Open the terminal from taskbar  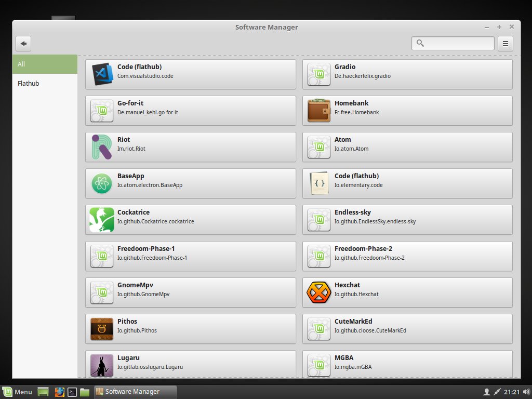pyautogui.click(x=73, y=392)
